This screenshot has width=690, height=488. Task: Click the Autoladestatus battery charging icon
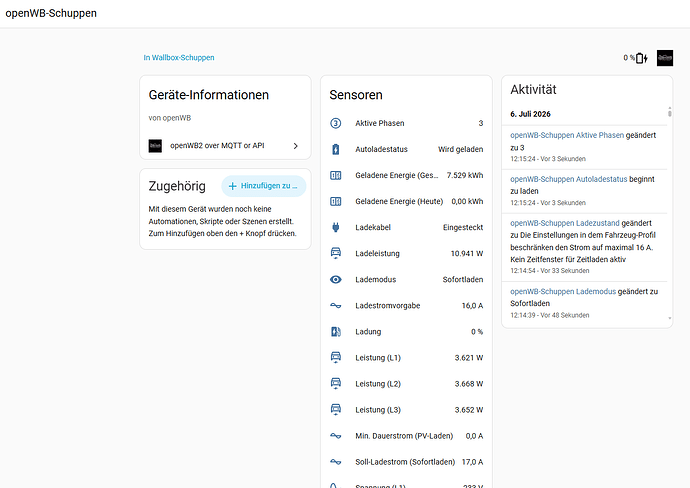point(335,149)
